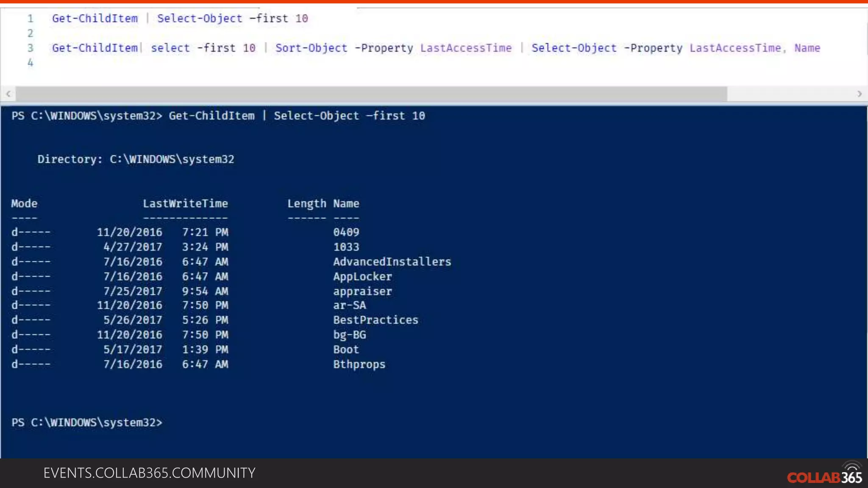Image resolution: width=868 pixels, height=488 pixels.
Task: Click the Mode column header in the output
Action: 24,204
